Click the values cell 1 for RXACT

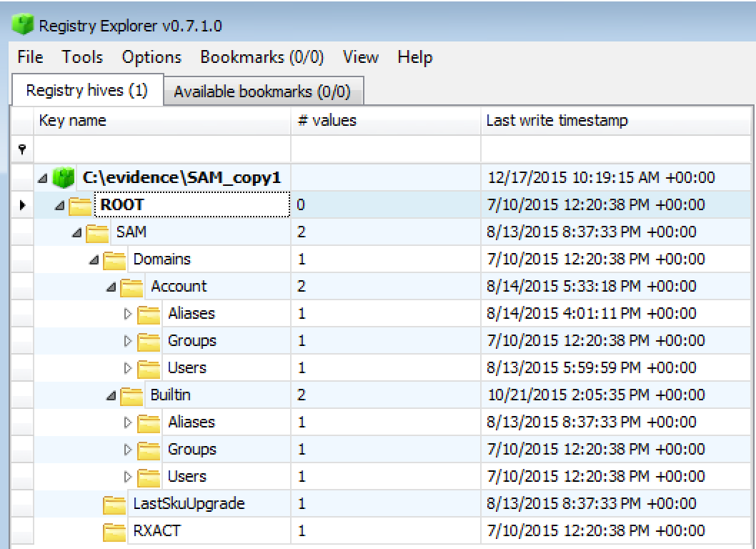click(x=385, y=530)
